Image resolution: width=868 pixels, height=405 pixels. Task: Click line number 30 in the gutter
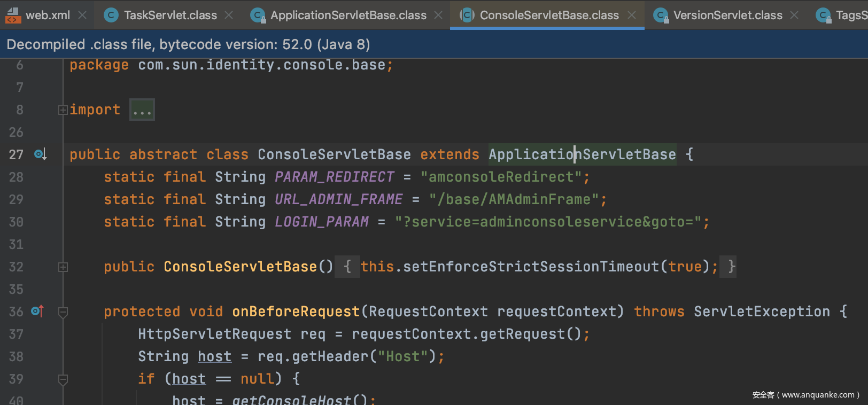[x=16, y=222]
